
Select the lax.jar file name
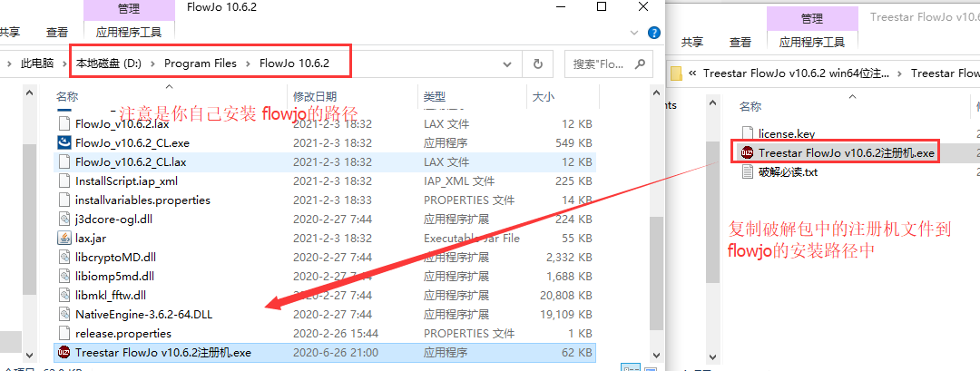[x=92, y=238]
